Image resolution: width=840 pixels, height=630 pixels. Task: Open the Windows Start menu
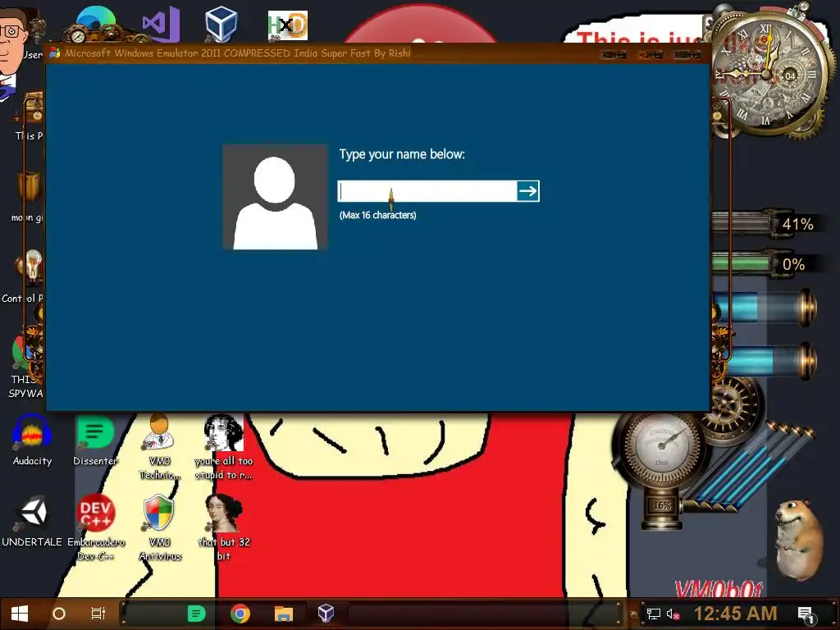[20, 614]
